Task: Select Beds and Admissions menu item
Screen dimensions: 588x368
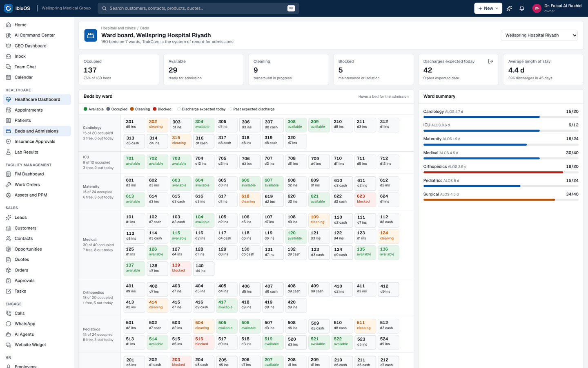Action: point(37,131)
